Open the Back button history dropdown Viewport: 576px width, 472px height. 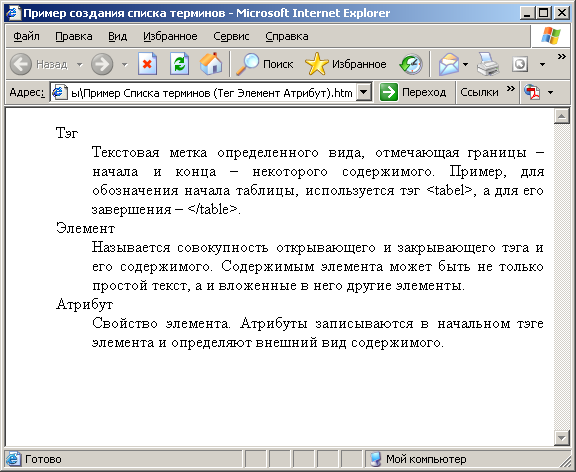(x=80, y=65)
